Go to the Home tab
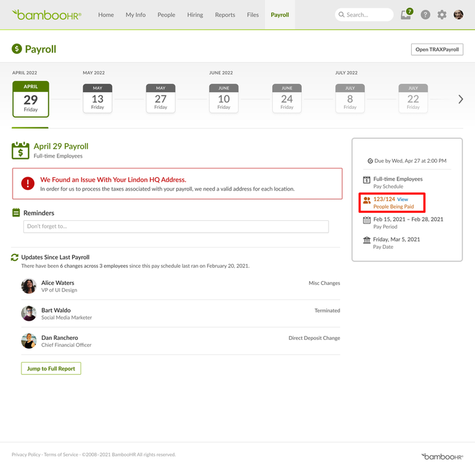Image resolution: width=475 pixels, height=476 pixels. (106, 15)
